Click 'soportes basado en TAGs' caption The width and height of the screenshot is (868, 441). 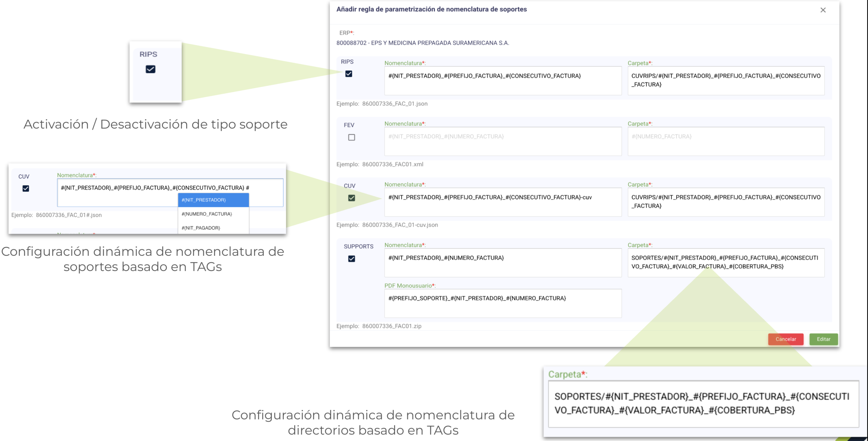coord(142,267)
